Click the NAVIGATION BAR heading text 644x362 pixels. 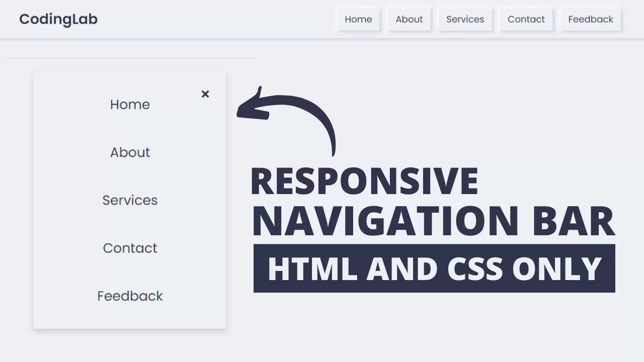click(x=434, y=220)
